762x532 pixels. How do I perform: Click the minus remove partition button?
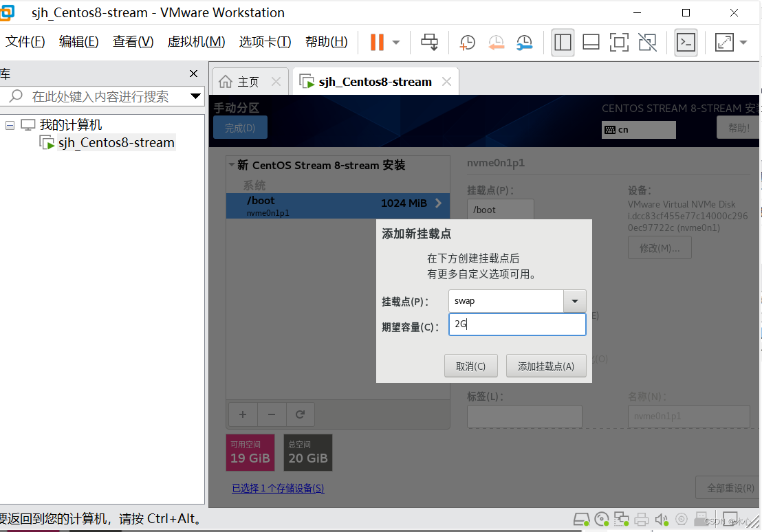tap(272, 414)
